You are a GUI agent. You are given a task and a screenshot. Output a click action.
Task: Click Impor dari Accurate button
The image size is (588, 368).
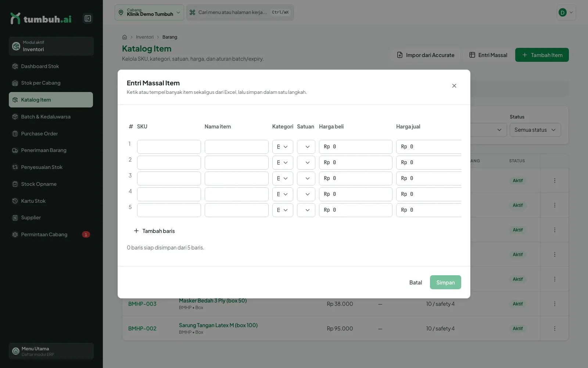click(x=426, y=55)
